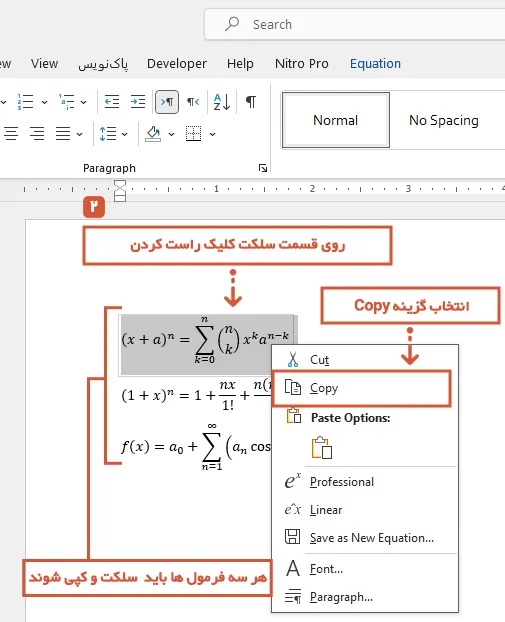The image size is (505, 622).
Task: Expand the Line Spacing dropdown arrow
Action: tap(125, 134)
